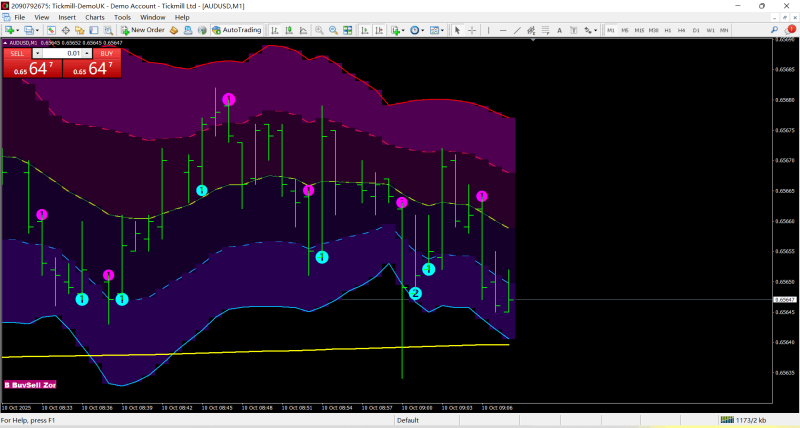Viewport: 800px width, 428px height.
Task: Toggle the AutoTrading button
Action: (236, 30)
